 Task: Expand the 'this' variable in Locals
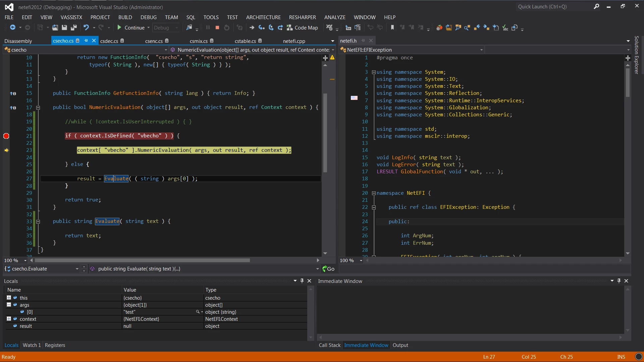click(9, 298)
